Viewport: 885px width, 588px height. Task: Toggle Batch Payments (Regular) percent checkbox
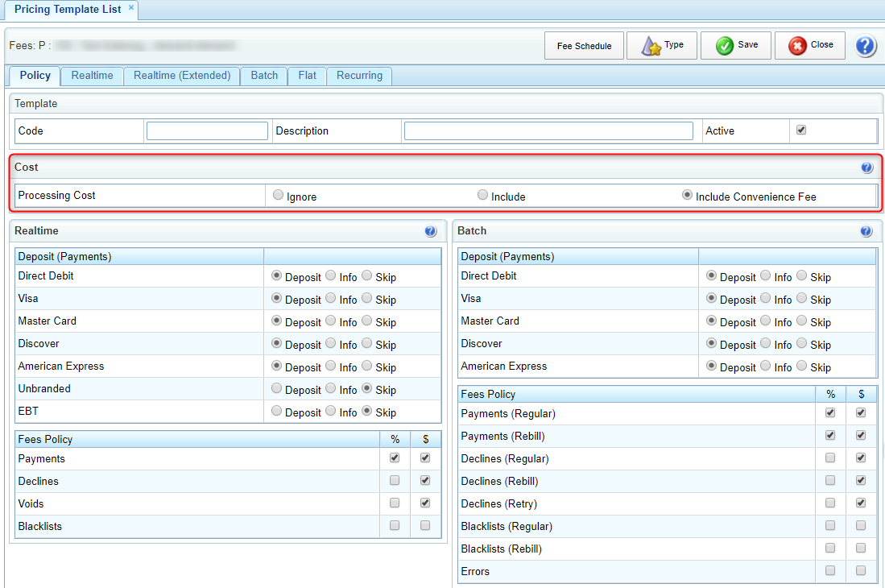tap(830, 412)
